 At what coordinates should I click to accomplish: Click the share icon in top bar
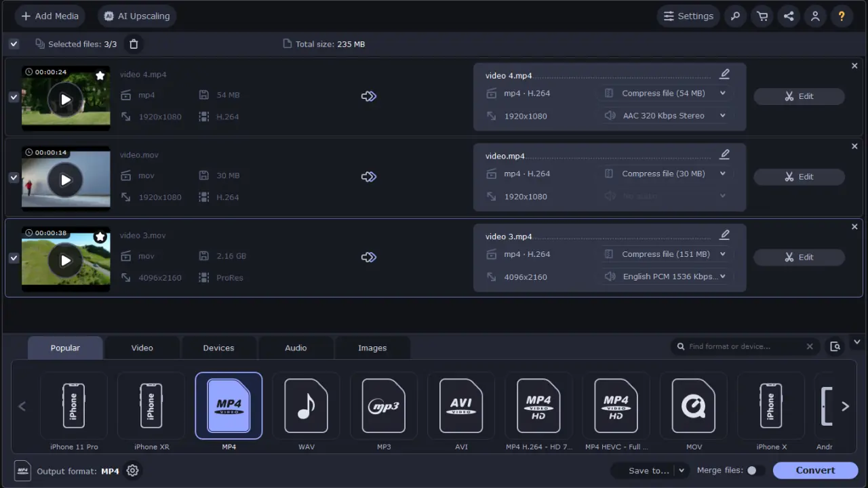[x=789, y=16]
